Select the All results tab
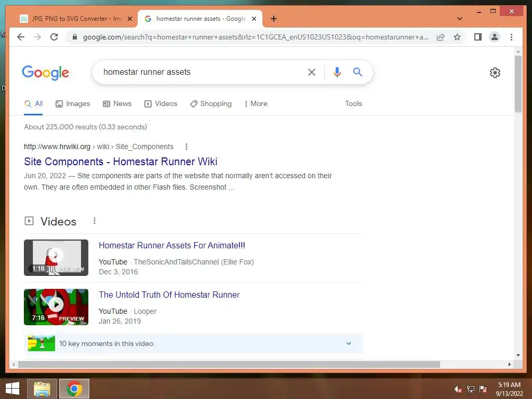 [x=33, y=103]
